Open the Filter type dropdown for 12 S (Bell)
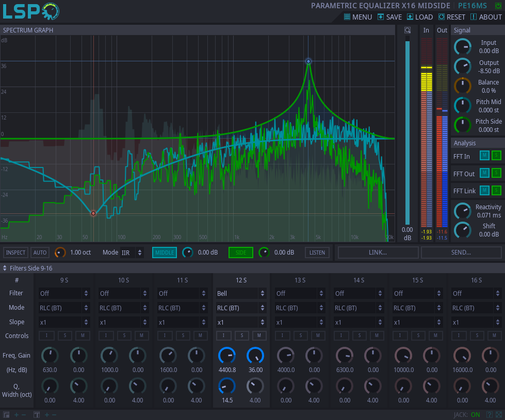The width and height of the screenshot is (505, 420). point(240,294)
